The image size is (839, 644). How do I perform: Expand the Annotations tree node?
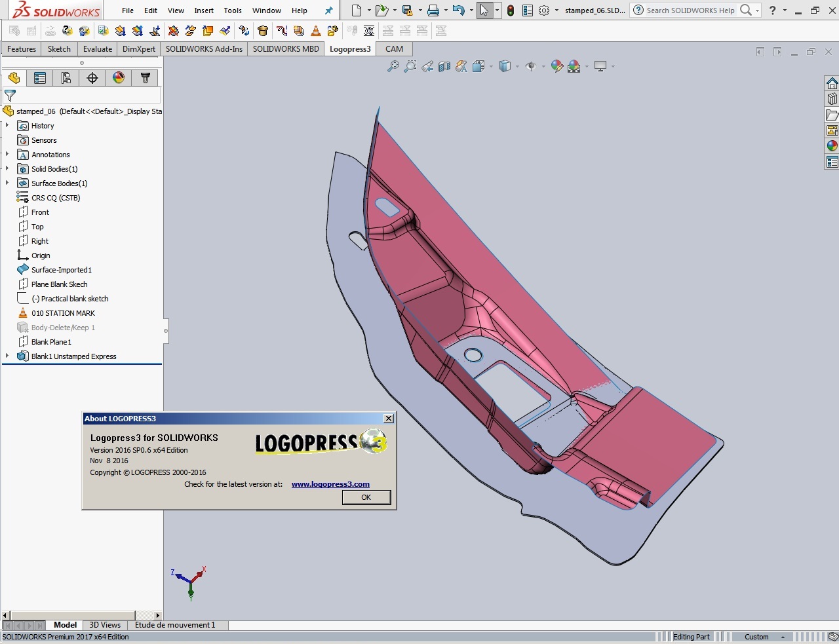point(7,155)
